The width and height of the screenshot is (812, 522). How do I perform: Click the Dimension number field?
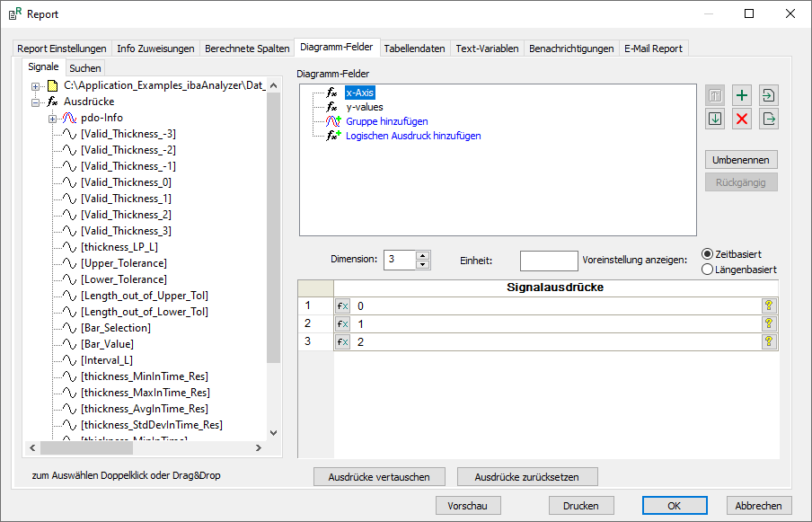400,260
